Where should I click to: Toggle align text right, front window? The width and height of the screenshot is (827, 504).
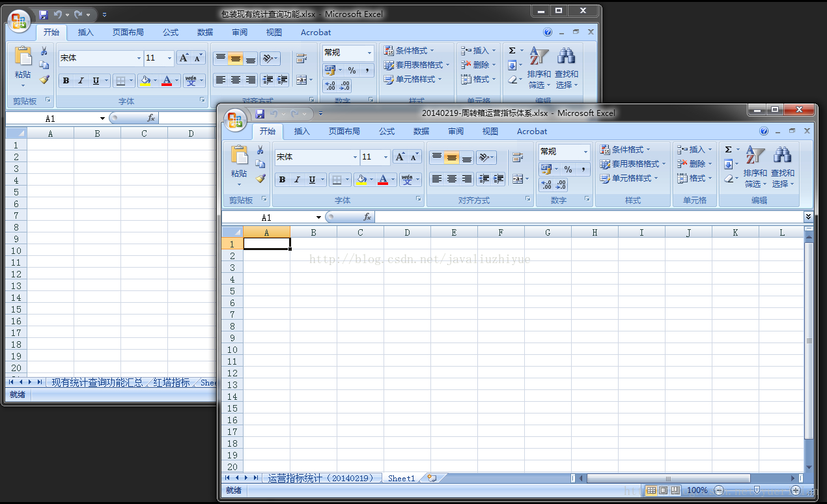[467, 179]
